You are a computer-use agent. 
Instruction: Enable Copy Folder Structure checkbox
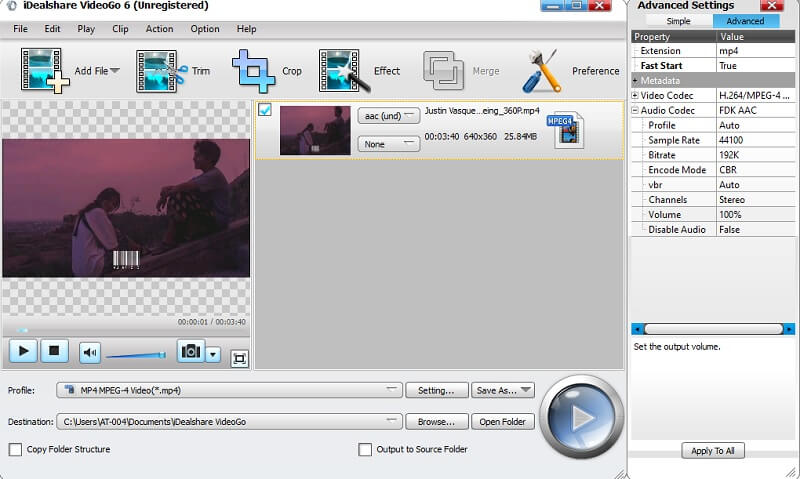tap(15, 449)
